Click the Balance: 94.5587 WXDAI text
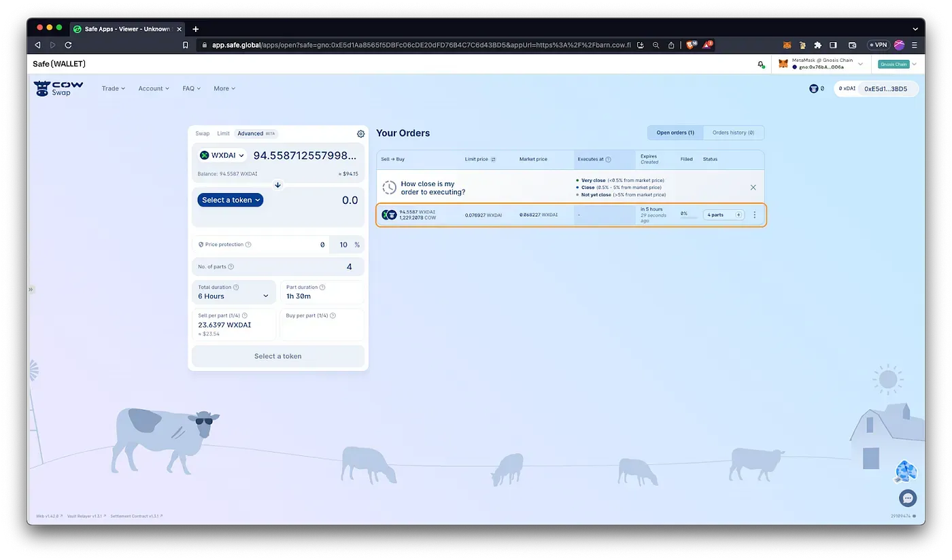This screenshot has height=560, width=952. point(228,174)
